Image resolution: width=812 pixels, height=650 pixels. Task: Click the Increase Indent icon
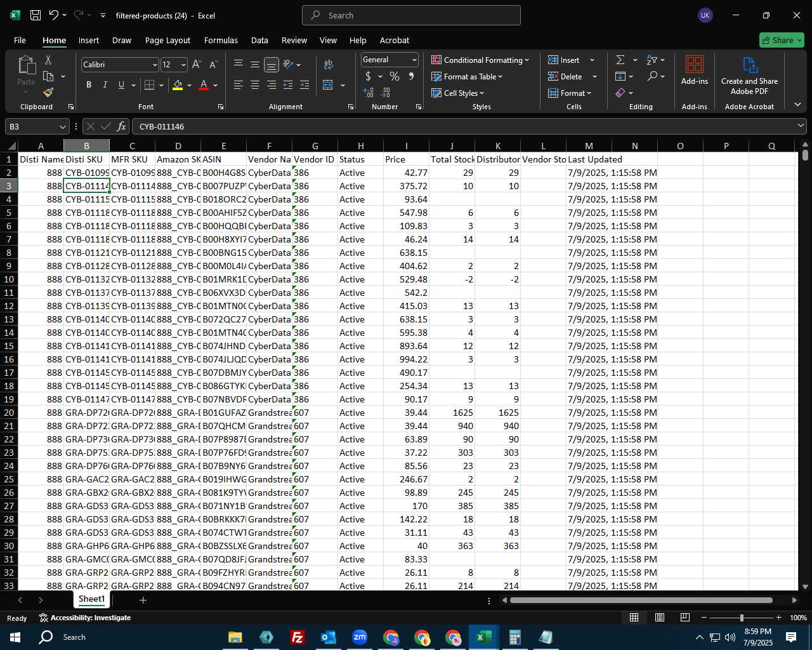304,84
